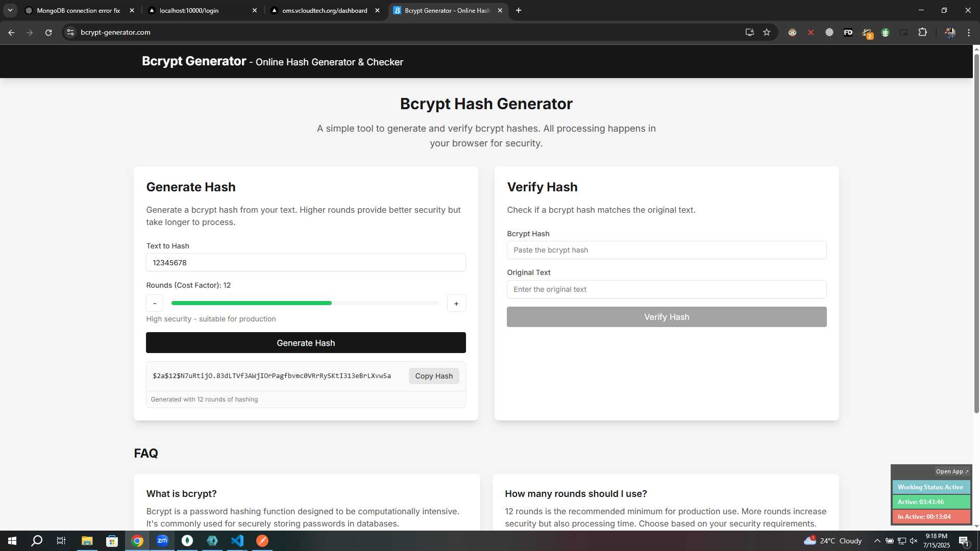Switch to MongoDB connection error fix tab

click(x=79, y=10)
